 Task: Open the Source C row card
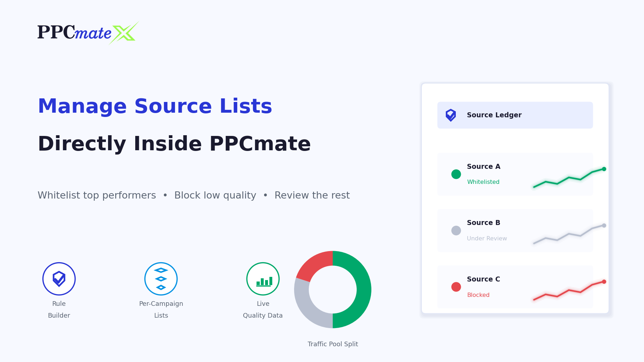[515, 287]
